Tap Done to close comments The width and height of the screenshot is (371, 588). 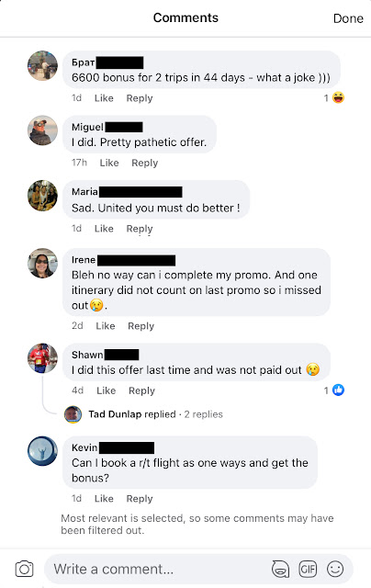point(348,18)
